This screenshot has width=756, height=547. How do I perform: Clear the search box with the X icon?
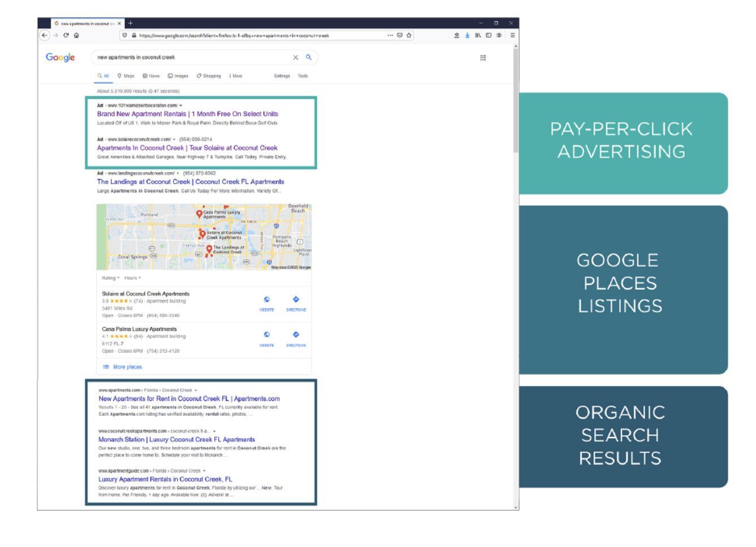pos(295,57)
